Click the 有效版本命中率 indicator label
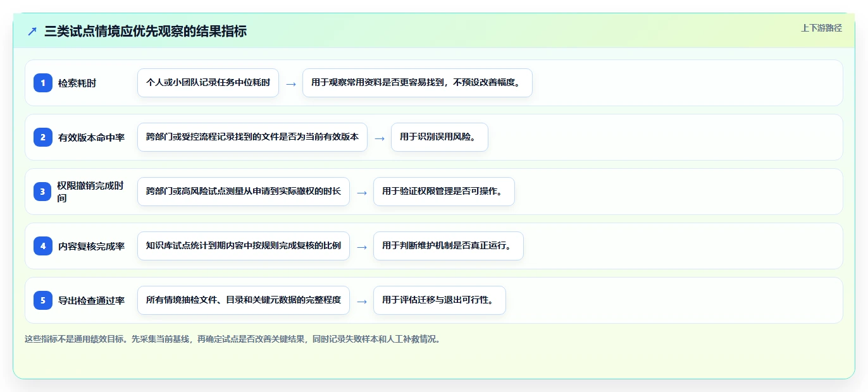 tap(91, 137)
